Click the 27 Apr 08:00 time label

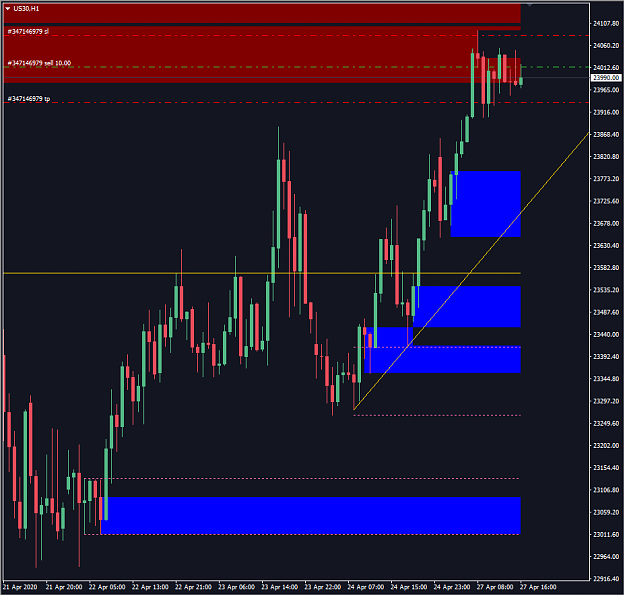[495, 588]
